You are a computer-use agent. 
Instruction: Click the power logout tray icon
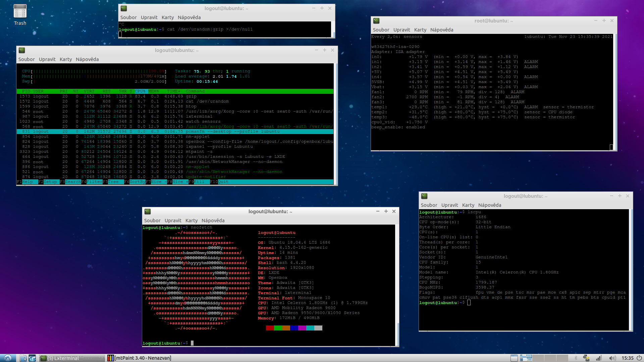(x=639, y=358)
